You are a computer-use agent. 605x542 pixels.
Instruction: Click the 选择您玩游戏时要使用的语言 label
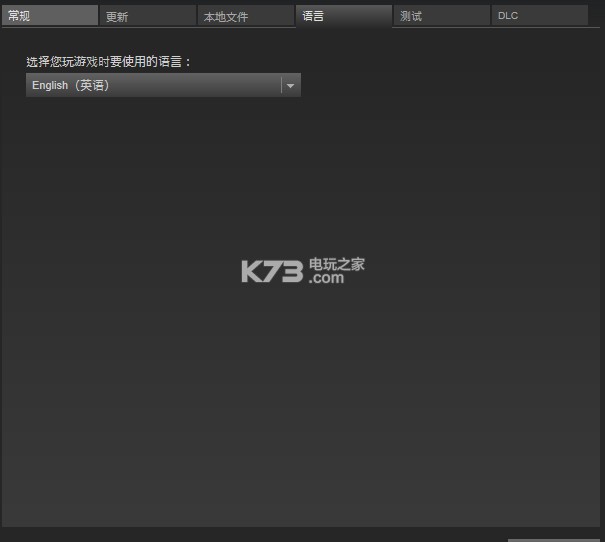point(108,62)
